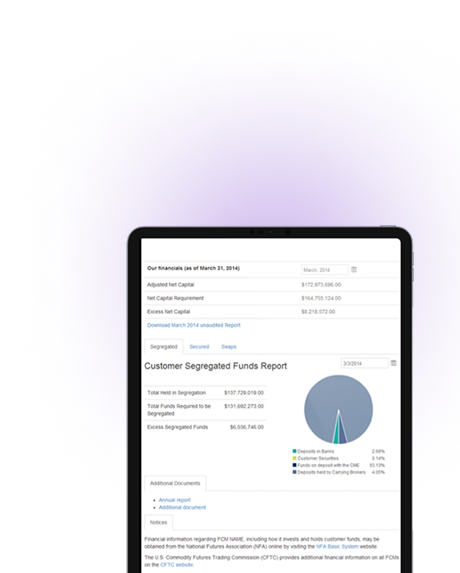Click the Deposits held by Carrying Brokers swatch
The height and width of the screenshot is (573, 460).
point(294,472)
